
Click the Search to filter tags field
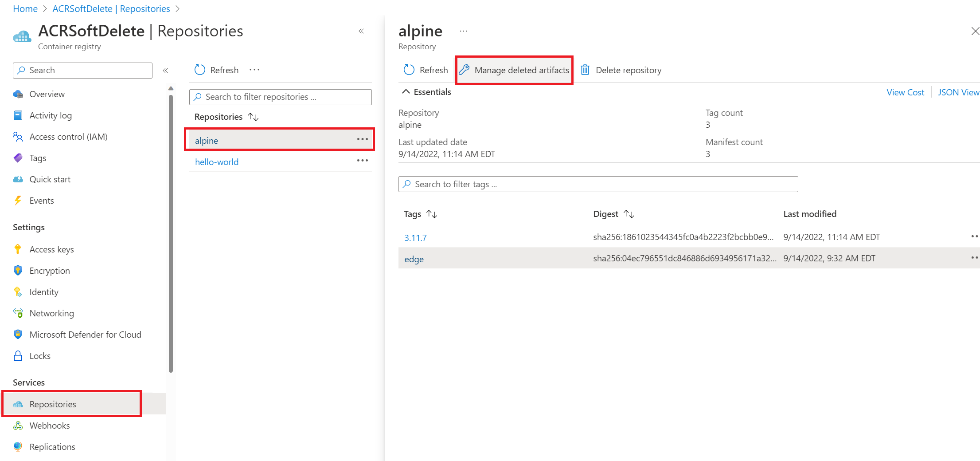(x=598, y=184)
